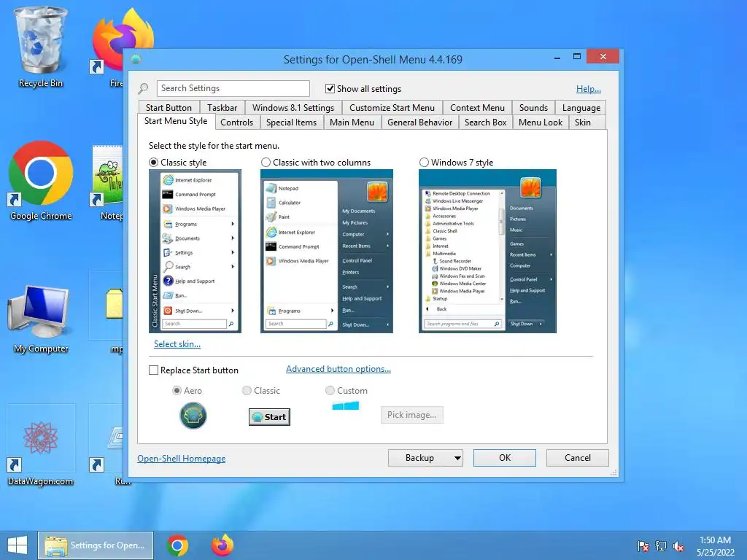Click the Action Center flag tray icon
This screenshot has height=560, width=747.
(643, 546)
